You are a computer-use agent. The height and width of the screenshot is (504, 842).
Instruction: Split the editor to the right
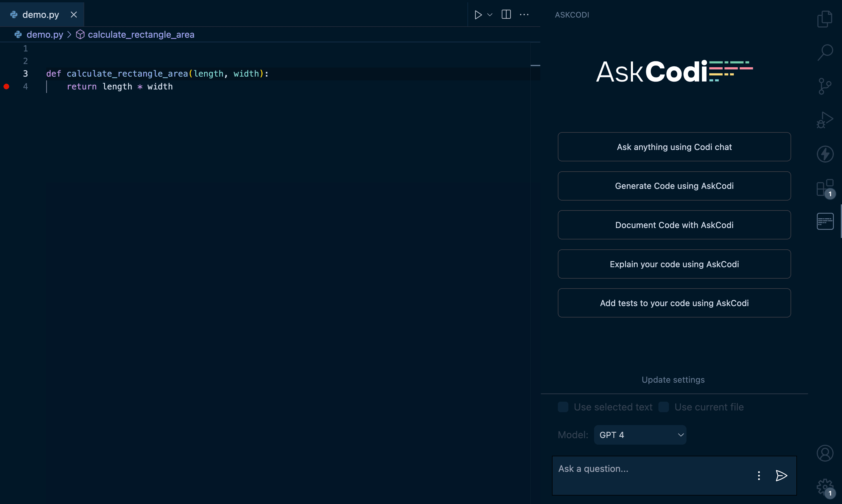tap(506, 14)
